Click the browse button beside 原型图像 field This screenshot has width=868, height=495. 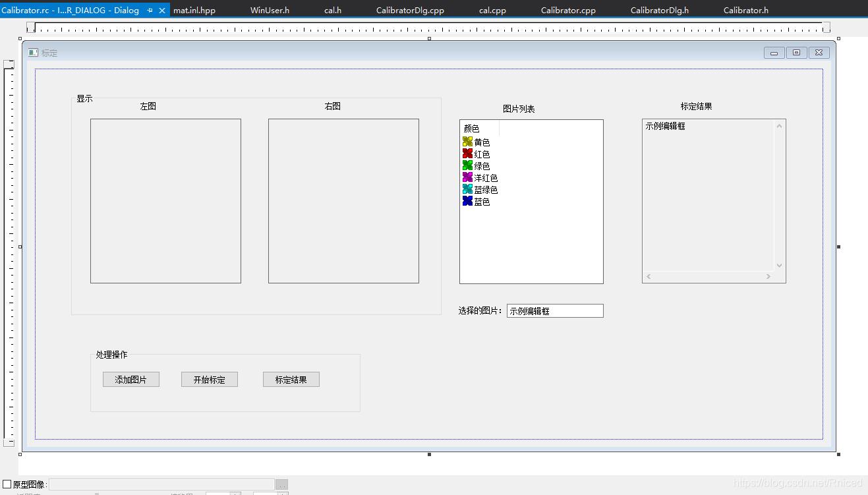pos(281,485)
